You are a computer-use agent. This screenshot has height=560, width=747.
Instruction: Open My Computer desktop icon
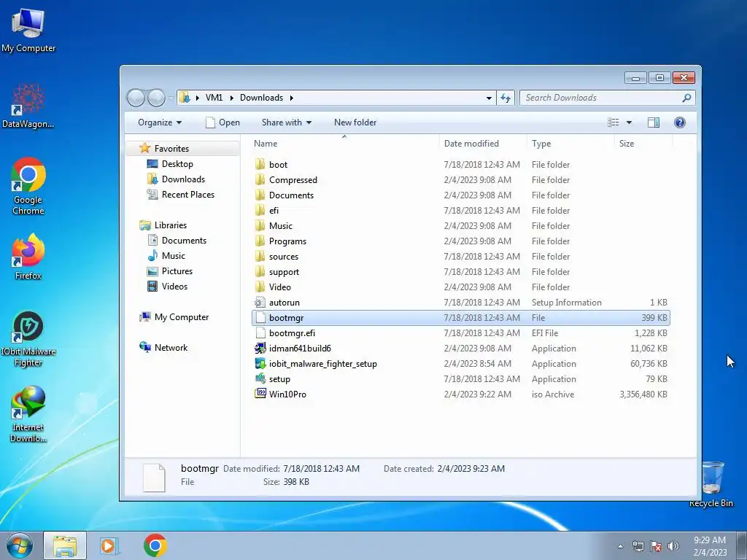click(28, 30)
